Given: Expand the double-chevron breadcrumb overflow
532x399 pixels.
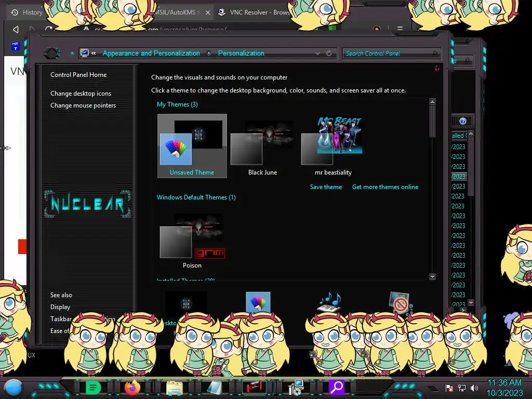Looking at the screenshot, I should point(94,53).
